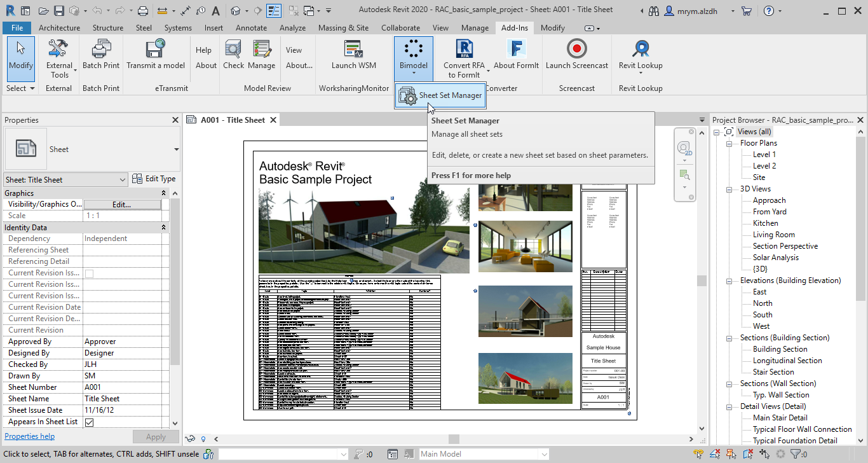Select the Batch Print tool
868x463 pixels.
coord(100,55)
